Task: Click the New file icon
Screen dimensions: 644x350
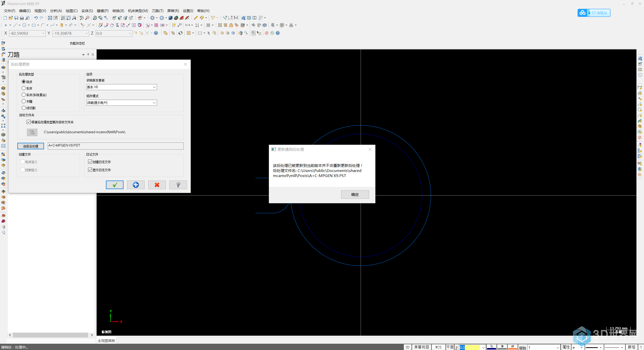Action: click(x=5, y=18)
